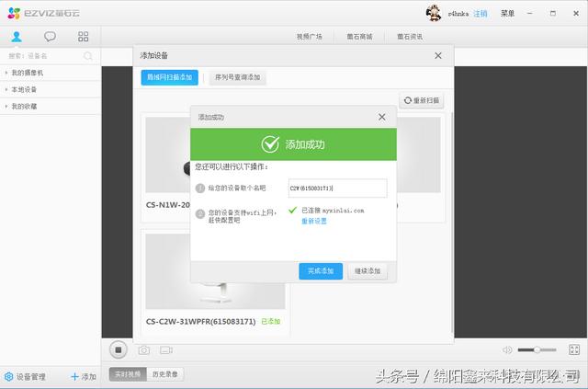Adjust the volume slider
The width and height of the screenshot is (588, 389).
[x=537, y=350]
